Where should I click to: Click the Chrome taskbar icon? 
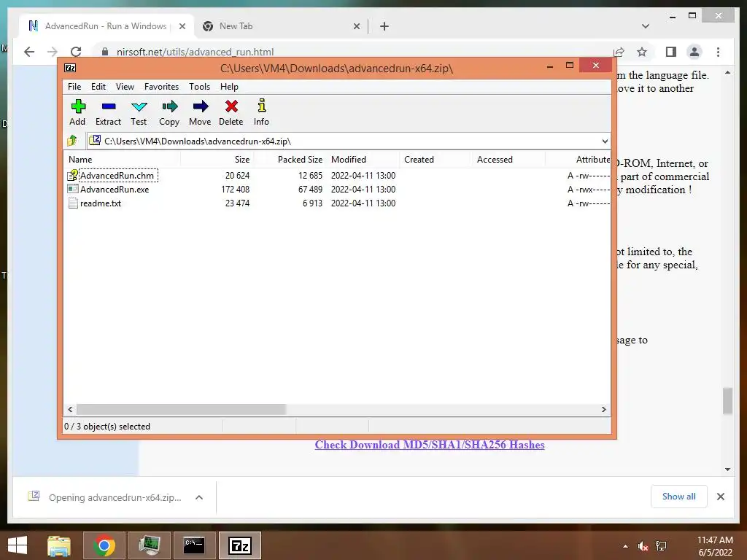104,545
